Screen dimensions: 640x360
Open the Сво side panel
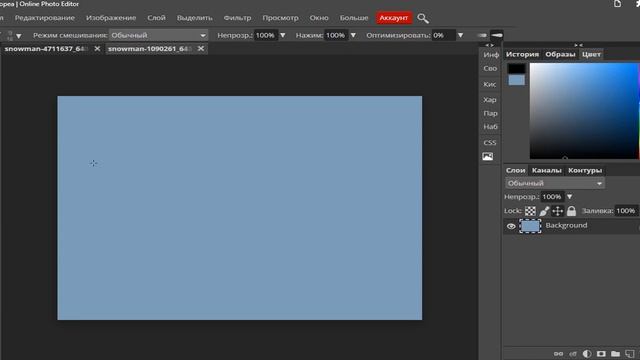click(490, 68)
